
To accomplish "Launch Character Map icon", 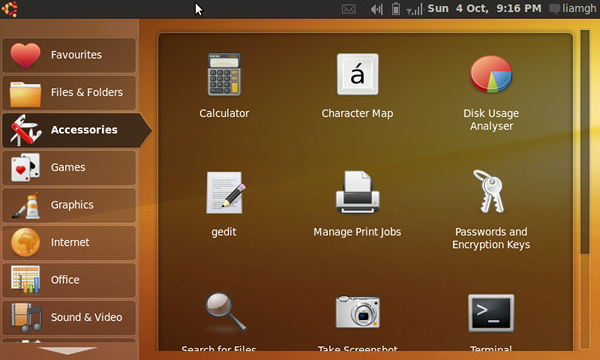I will coord(357,74).
